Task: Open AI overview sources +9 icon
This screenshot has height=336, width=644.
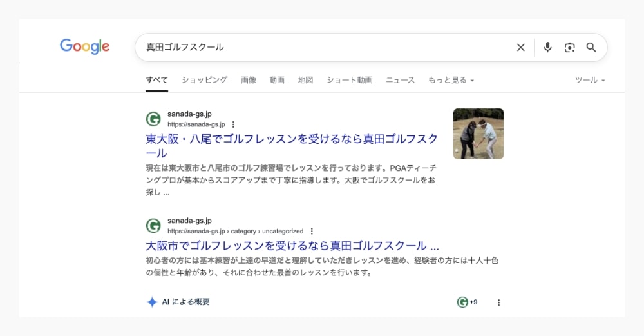Action: click(467, 302)
